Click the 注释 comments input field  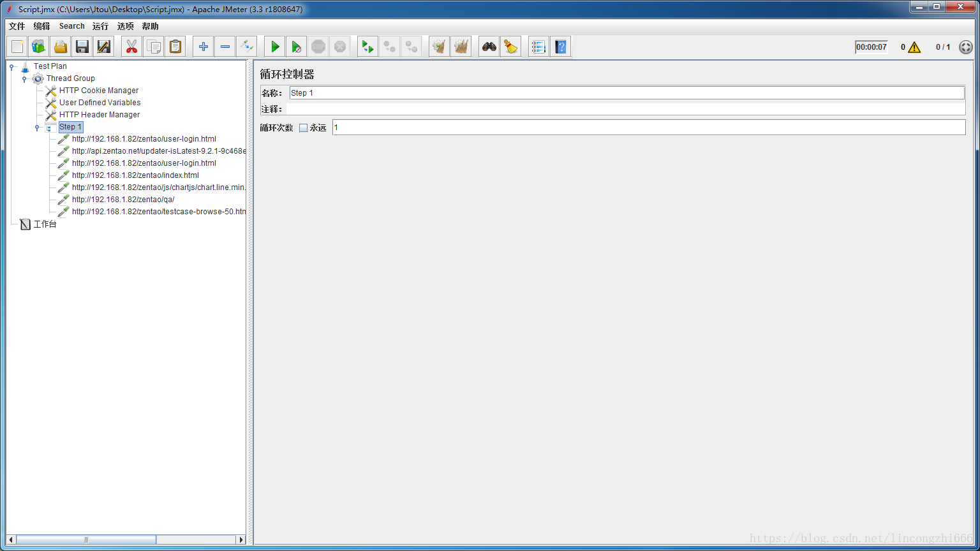click(626, 109)
